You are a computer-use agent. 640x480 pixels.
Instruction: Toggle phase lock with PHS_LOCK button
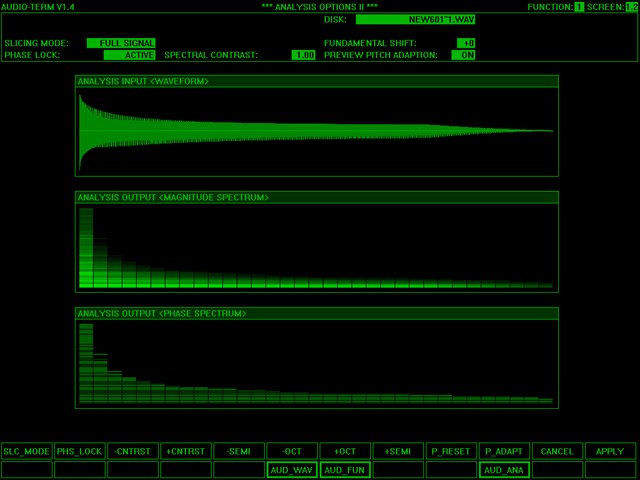click(80, 451)
